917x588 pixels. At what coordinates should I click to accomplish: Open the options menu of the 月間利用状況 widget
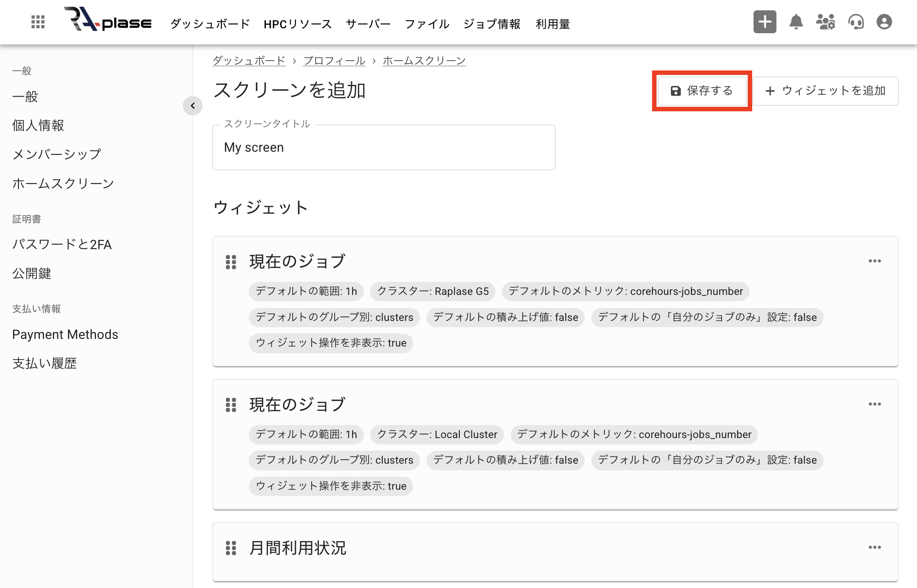click(875, 547)
